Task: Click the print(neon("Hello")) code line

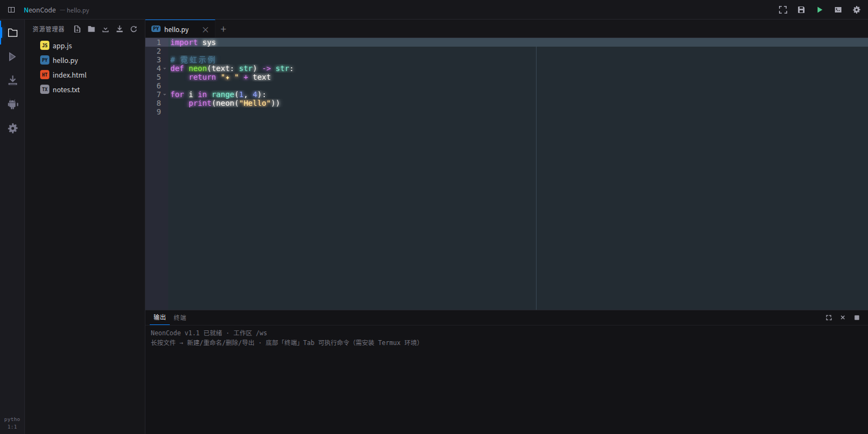Action: [x=234, y=103]
